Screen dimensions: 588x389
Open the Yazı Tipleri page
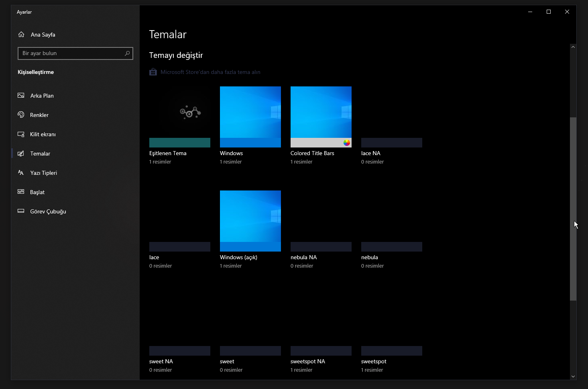(x=75, y=173)
